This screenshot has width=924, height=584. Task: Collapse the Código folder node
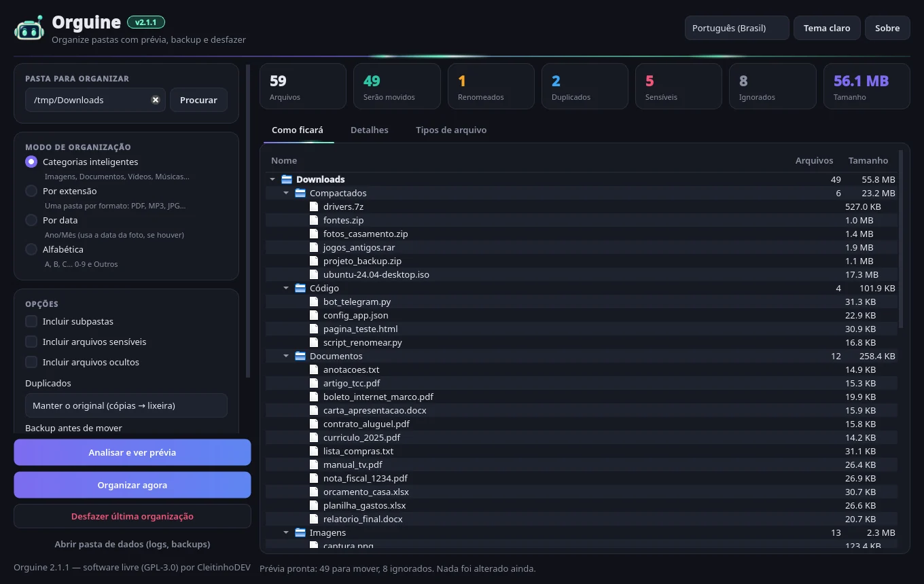click(286, 288)
